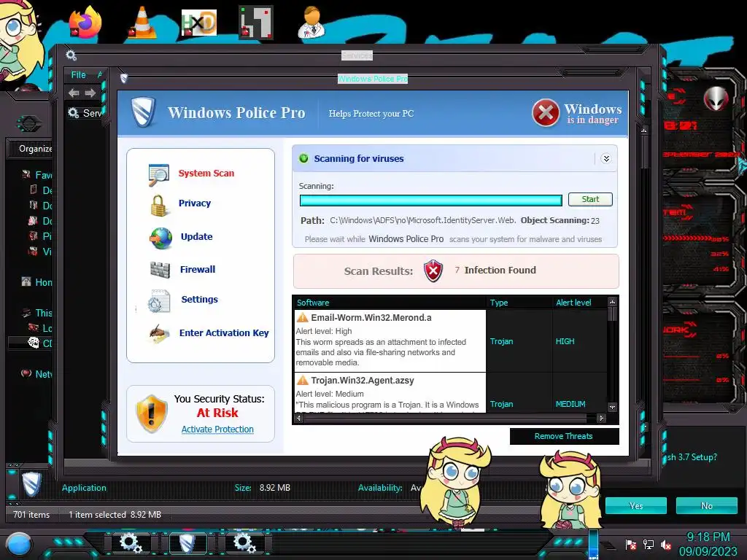The image size is (747, 560).
Task: Click the Windows Police Pro shield logo
Action: pos(144,112)
